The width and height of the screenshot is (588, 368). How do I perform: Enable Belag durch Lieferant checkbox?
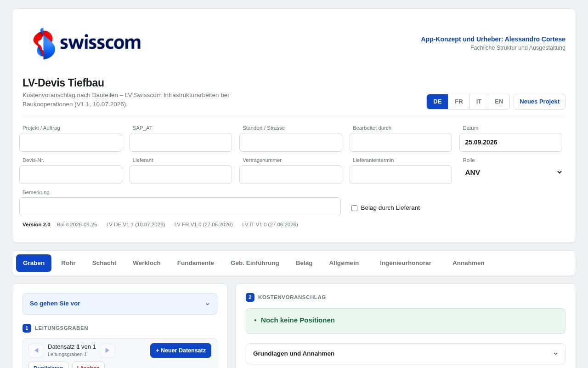pos(354,208)
